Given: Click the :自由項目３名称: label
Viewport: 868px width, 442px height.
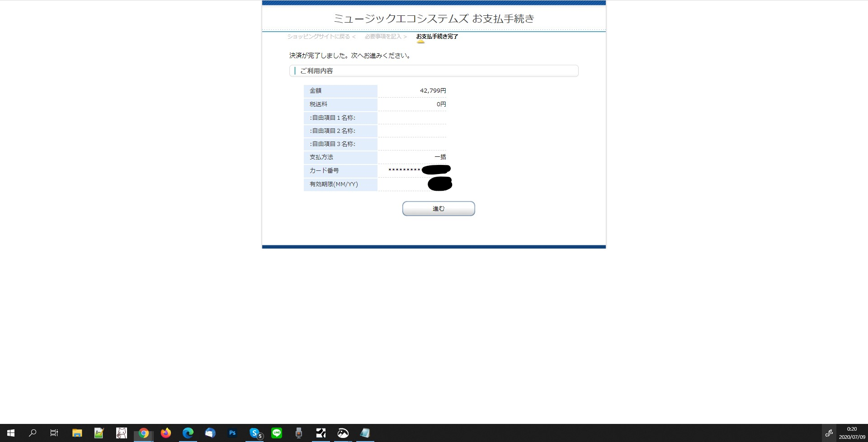Looking at the screenshot, I should [x=333, y=144].
